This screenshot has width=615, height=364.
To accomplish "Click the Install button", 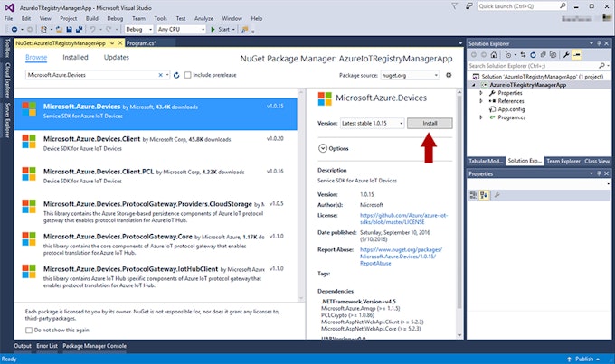I will click(430, 123).
